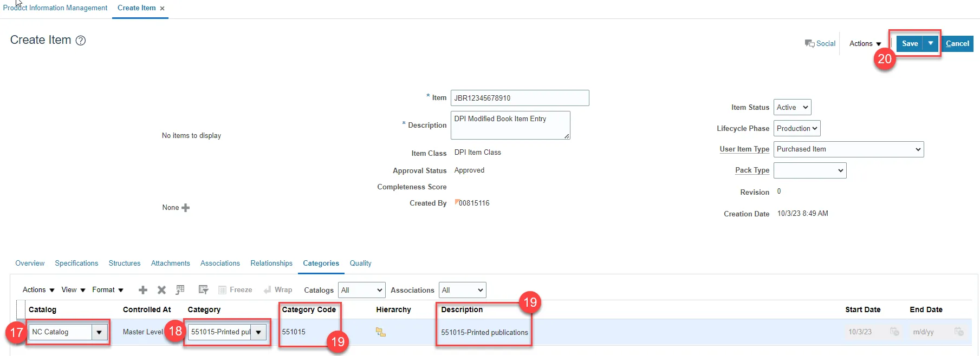Open the User Item Type dropdown
The width and height of the screenshot is (980, 356).
point(848,149)
